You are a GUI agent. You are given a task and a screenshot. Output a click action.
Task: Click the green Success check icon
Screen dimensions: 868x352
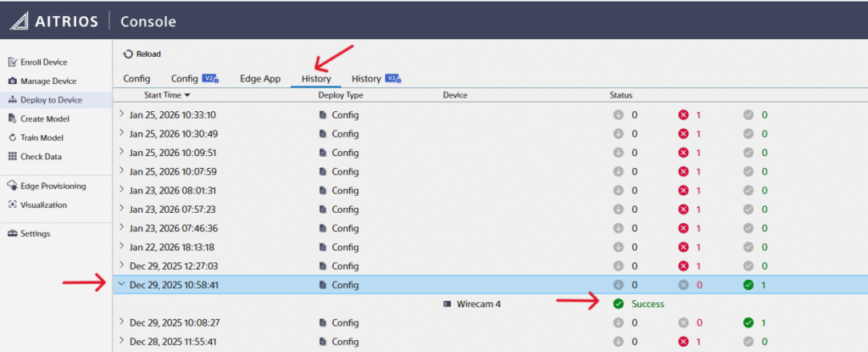click(x=618, y=304)
